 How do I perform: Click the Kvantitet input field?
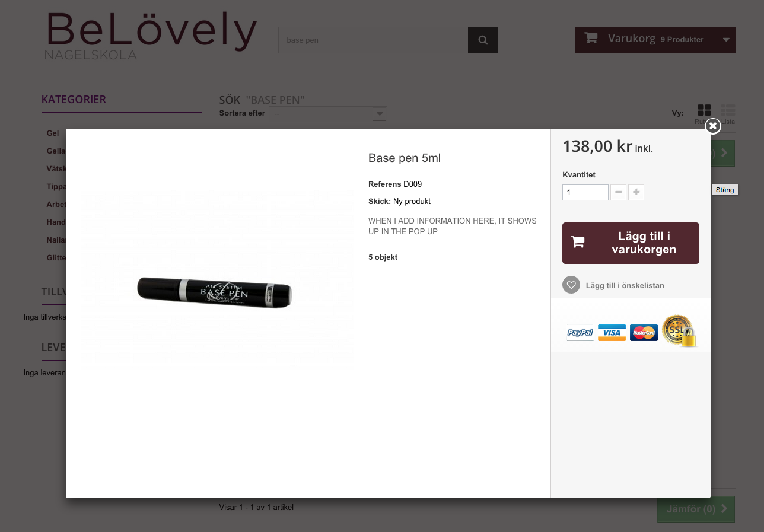pyautogui.click(x=585, y=192)
